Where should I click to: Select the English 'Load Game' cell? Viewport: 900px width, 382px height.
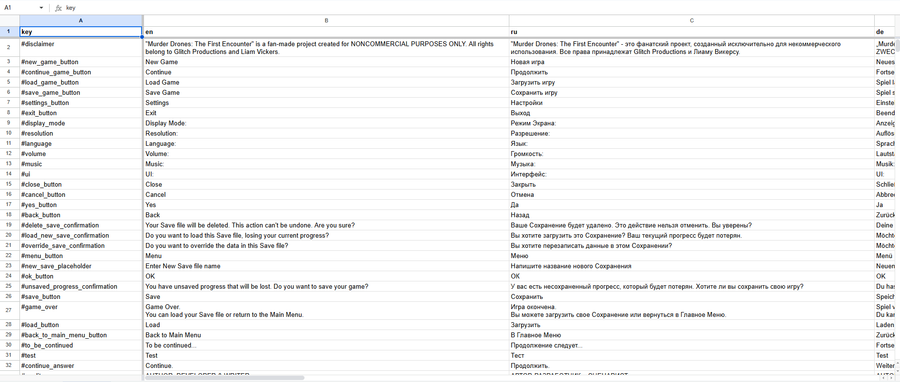click(x=326, y=82)
